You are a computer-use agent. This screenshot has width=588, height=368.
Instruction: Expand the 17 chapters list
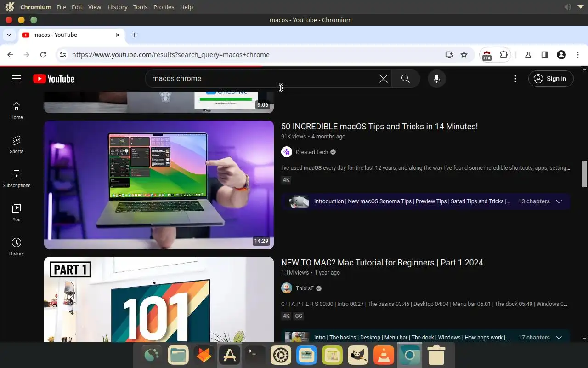559,338
